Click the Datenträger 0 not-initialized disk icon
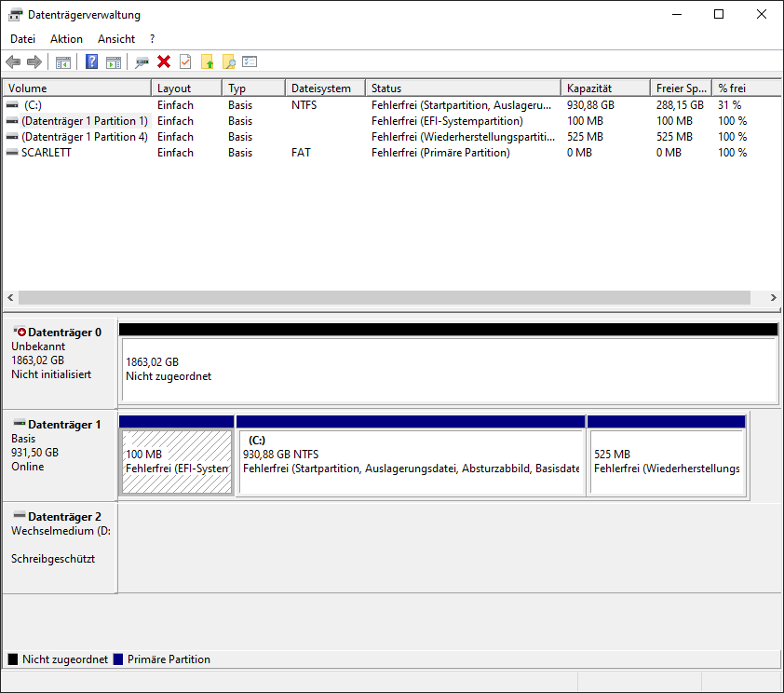Screen dimensions: 784x693 tap(20, 331)
